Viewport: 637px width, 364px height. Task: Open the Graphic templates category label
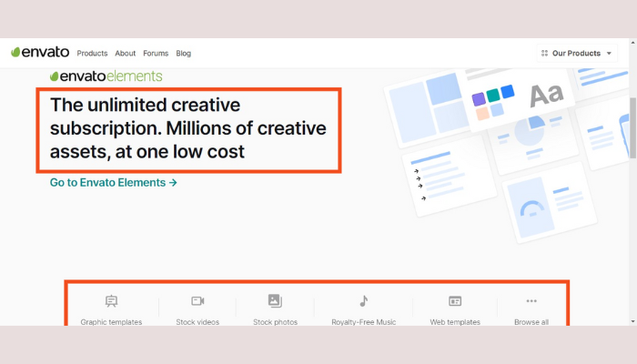(111, 322)
